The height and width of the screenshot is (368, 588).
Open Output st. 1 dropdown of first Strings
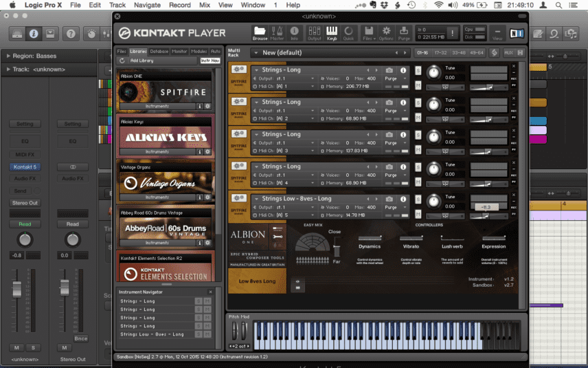tap(284, 78)
